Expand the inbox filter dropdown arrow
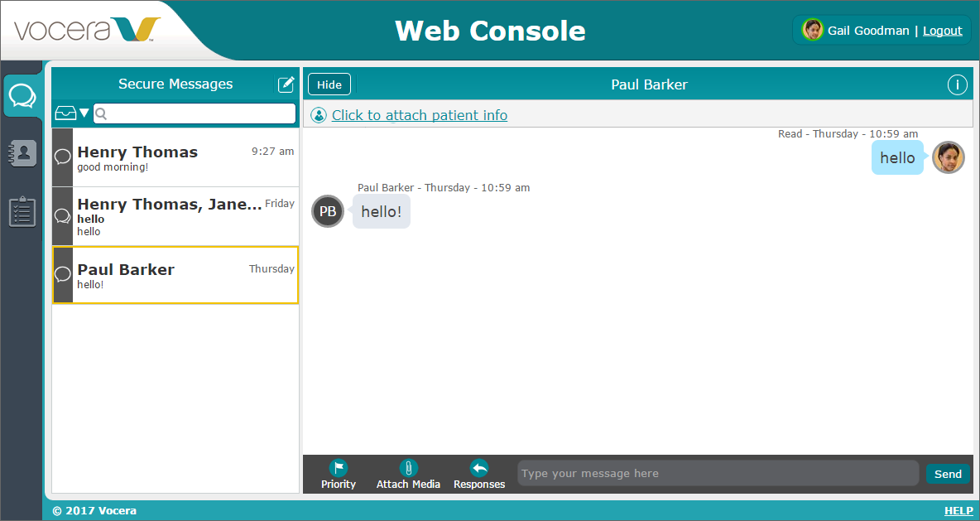 tap(84, 113)
